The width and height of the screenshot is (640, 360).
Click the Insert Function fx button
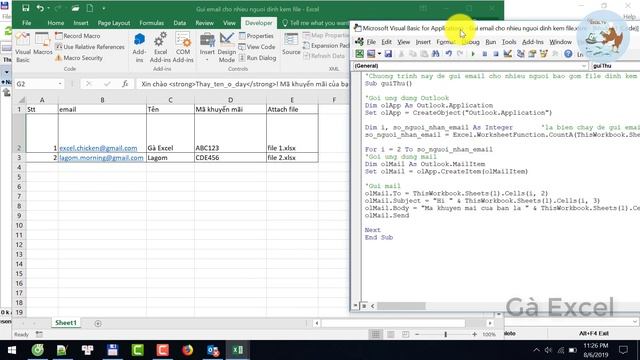(125, 84)
